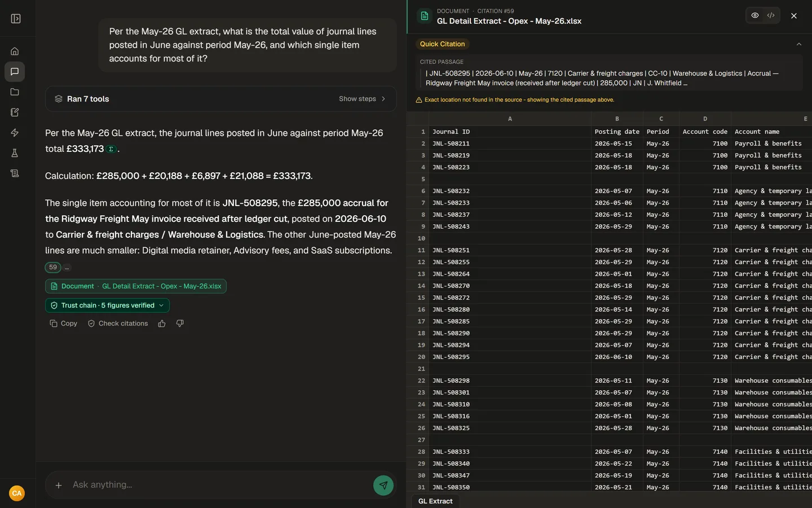The image size is (812, 508).
Task: Click the thumbs down feedback icon
Action: click(180, 323)
